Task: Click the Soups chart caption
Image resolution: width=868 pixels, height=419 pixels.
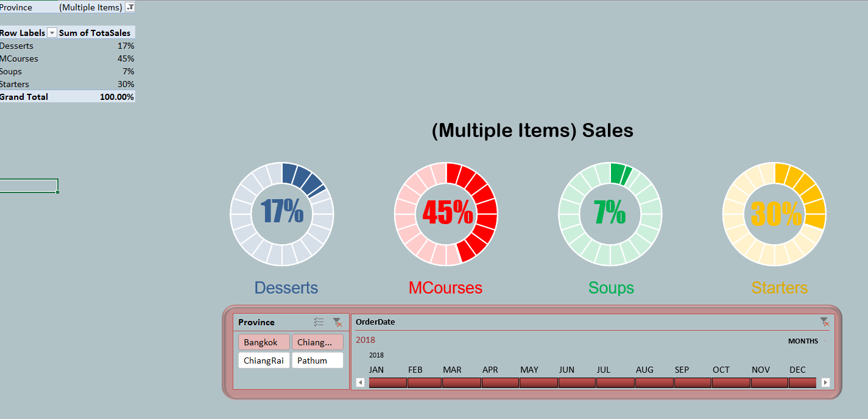Action: [611, 287]
